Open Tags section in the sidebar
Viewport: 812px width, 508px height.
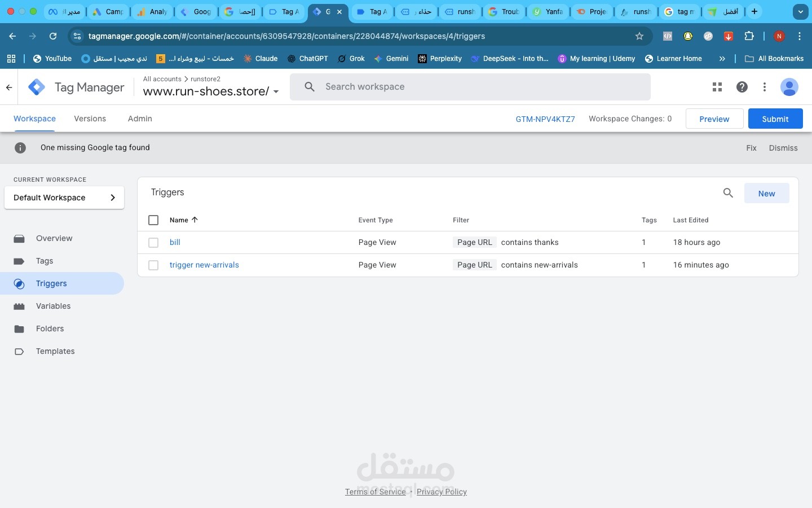click(x=45, y=261)
